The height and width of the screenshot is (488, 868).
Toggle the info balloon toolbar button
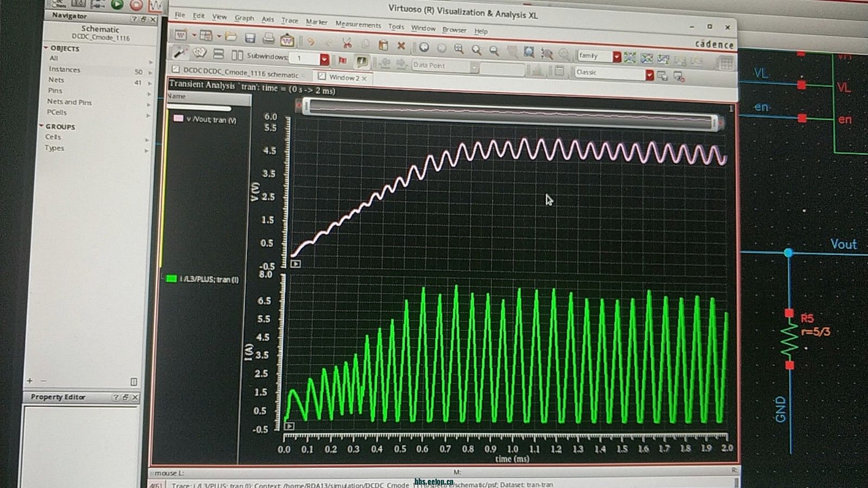[362, 61]
